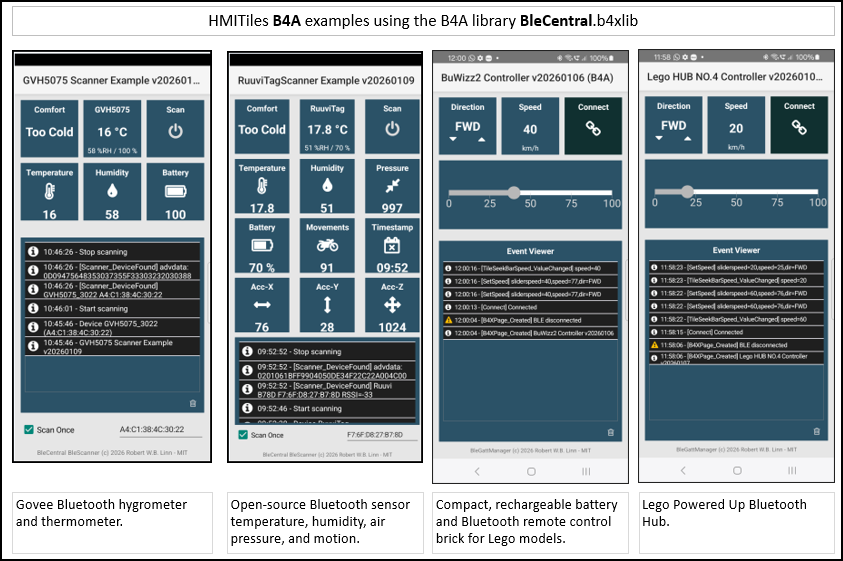Screen dimensions: 843x561
Task: Click the Lego HUB speed slider thumb
Action: coord(687,191)
